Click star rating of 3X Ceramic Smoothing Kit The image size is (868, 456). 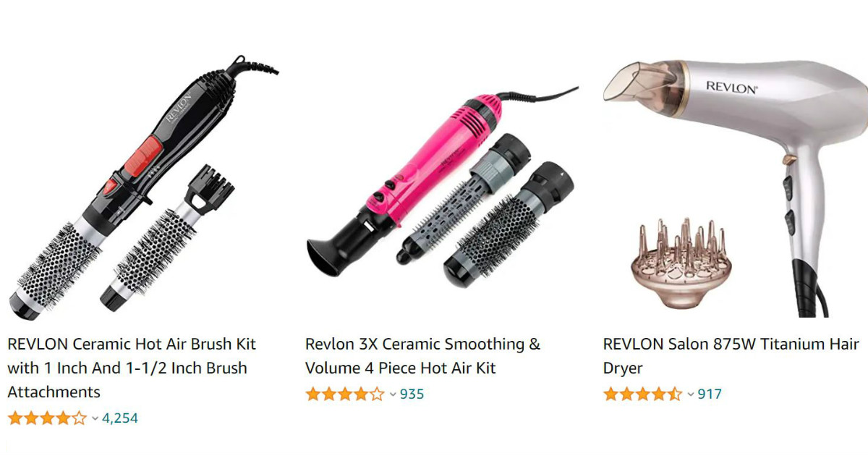point(345,394)
